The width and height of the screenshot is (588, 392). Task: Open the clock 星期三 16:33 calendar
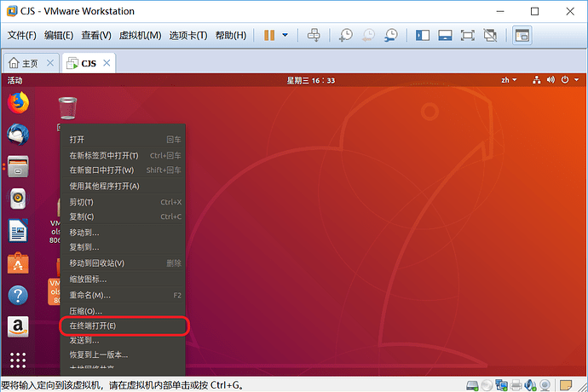311,80
